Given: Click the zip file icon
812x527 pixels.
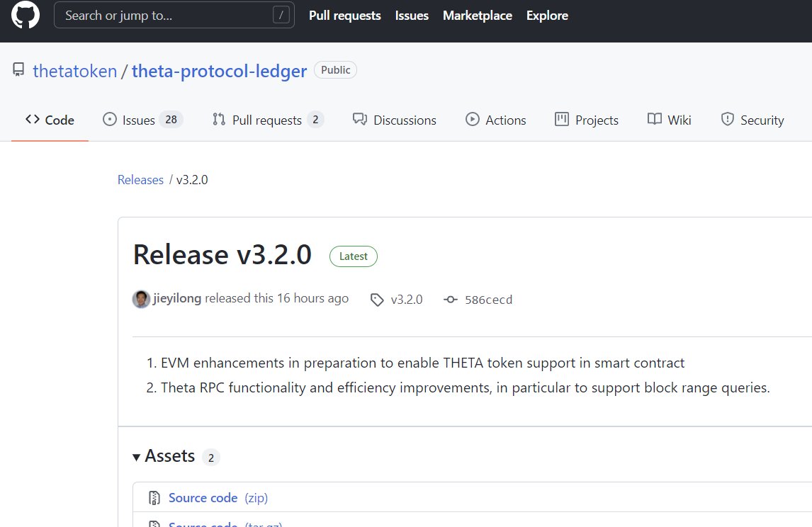Looking at the screenshot, I should (x=154, y=497).
